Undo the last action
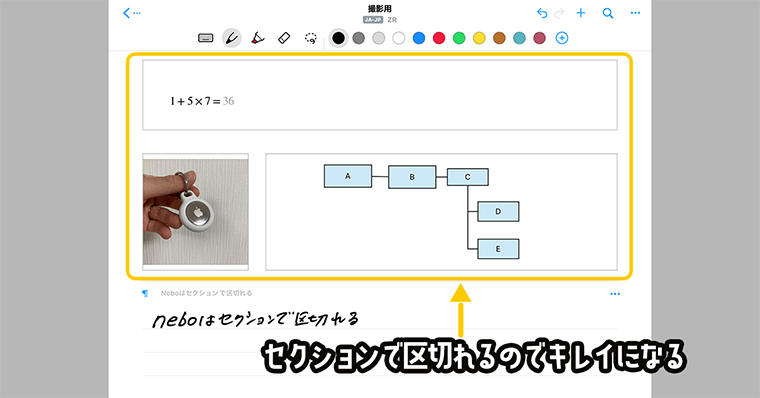Viewport: 760px width, 398px height. click(542, 13)
